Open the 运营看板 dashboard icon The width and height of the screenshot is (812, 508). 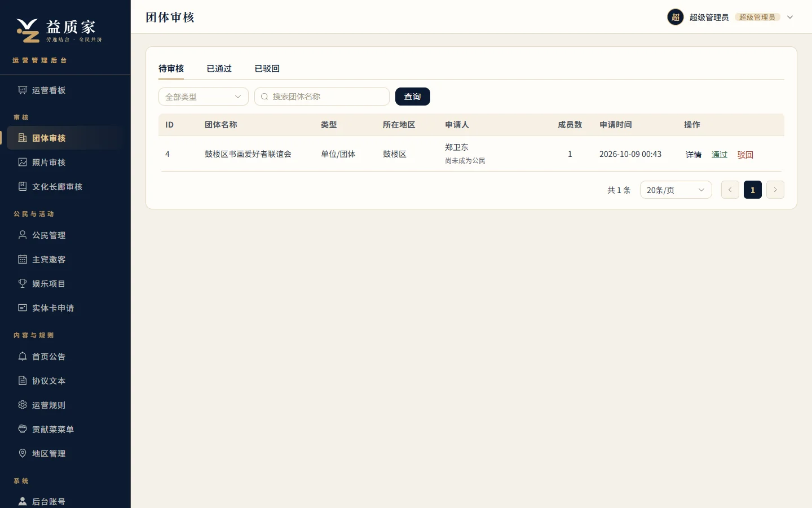click(x=23, y=90)
